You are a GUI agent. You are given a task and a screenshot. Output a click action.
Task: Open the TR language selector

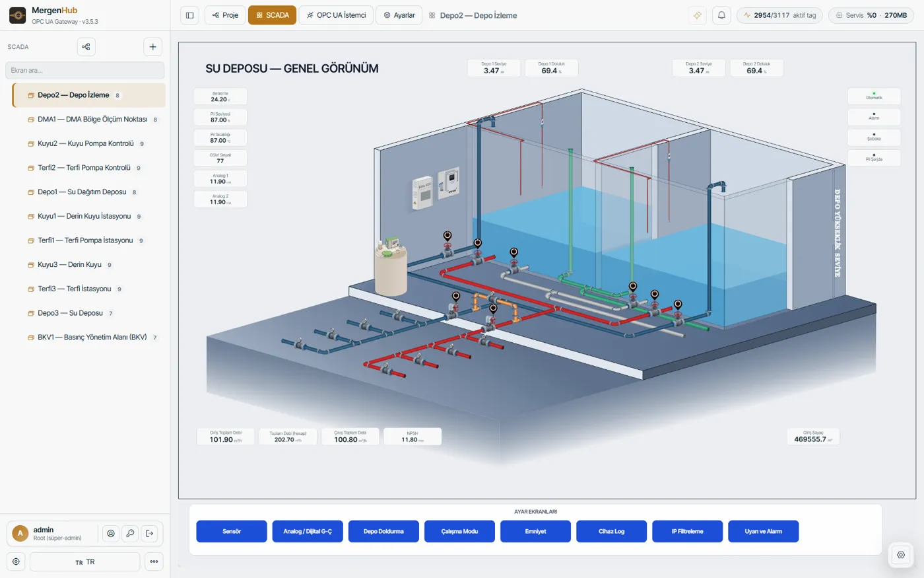click(x=85, y=561)
